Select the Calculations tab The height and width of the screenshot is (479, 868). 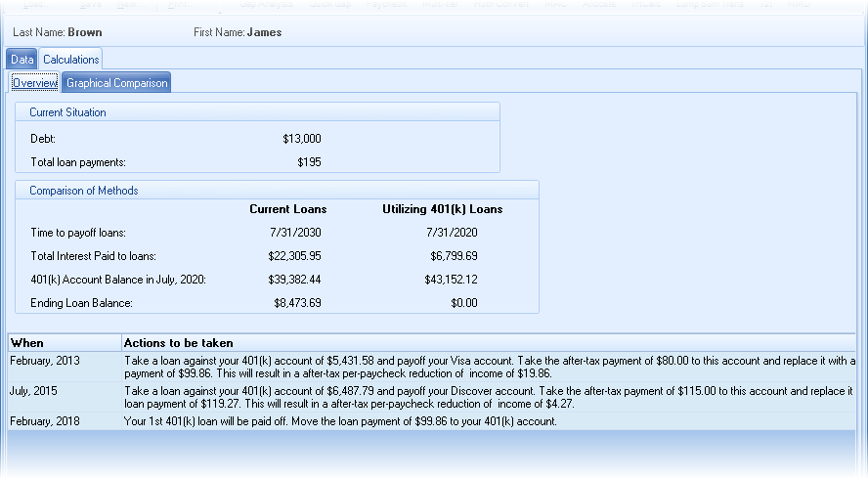tap(71, 60)
